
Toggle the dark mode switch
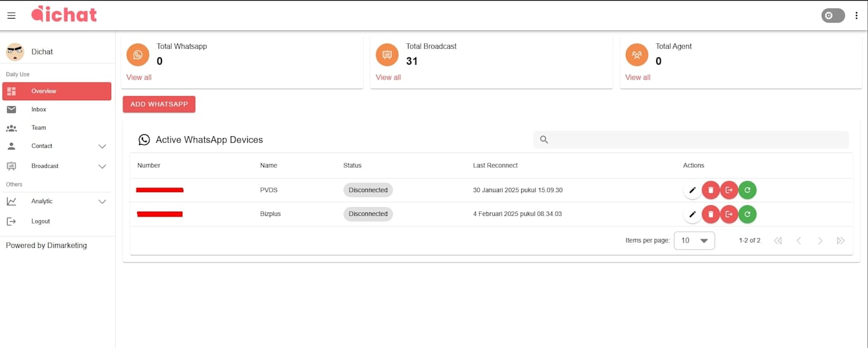[x=833, y=16]
